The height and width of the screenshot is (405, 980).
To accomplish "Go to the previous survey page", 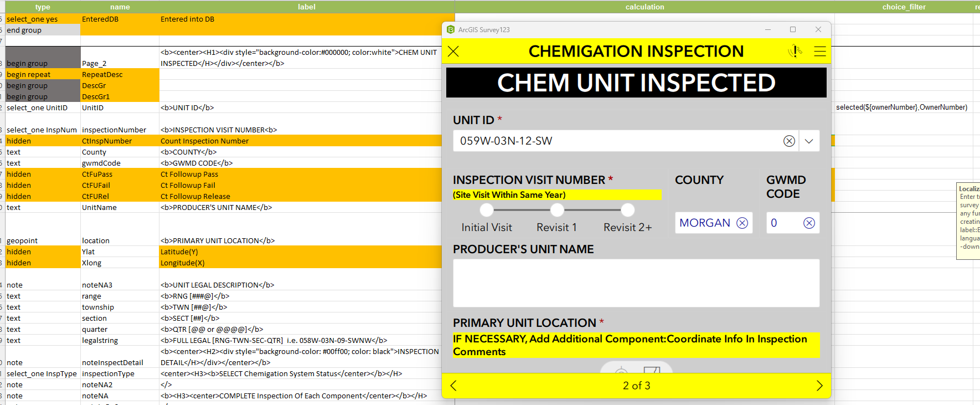I will pos(453,386).
